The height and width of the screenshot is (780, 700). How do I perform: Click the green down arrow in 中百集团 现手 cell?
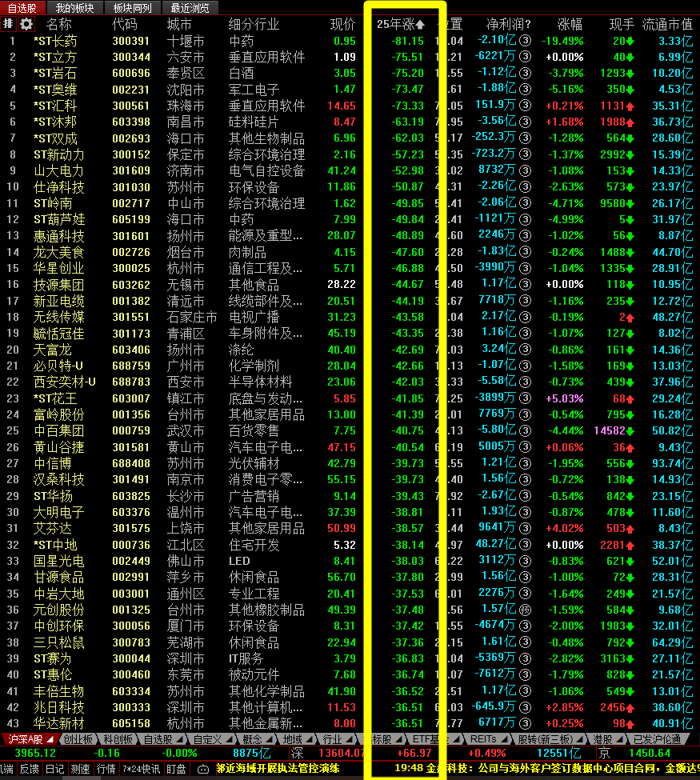630,431
